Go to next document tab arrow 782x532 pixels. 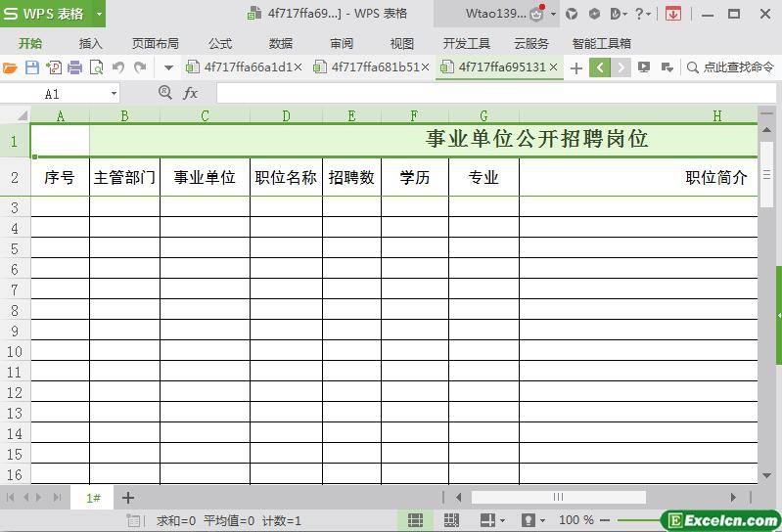[x=621, y=67]
